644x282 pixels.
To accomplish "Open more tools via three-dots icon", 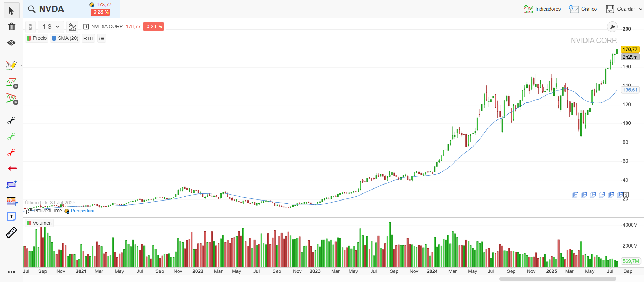I will pos(11,272).
